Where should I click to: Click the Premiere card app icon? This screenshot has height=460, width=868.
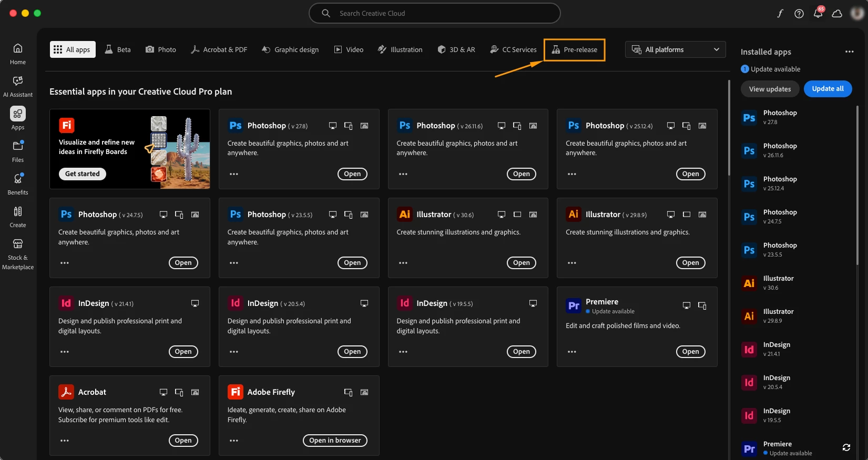[574, 305]
